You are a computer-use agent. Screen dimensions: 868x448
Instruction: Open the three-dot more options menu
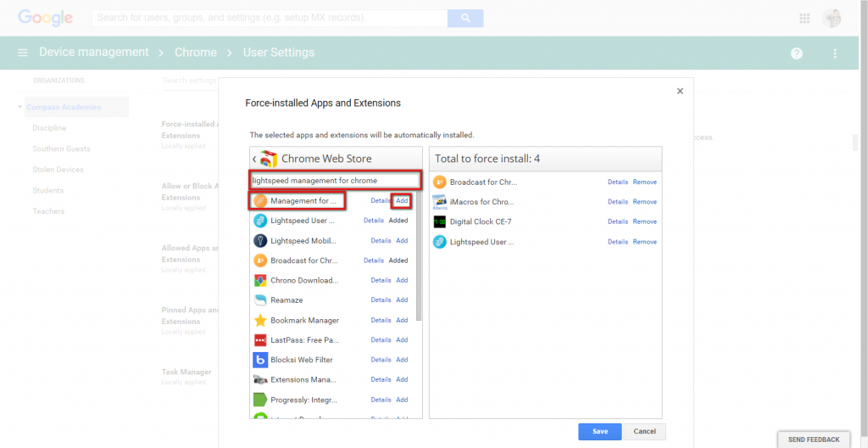(x=835, y=53)
